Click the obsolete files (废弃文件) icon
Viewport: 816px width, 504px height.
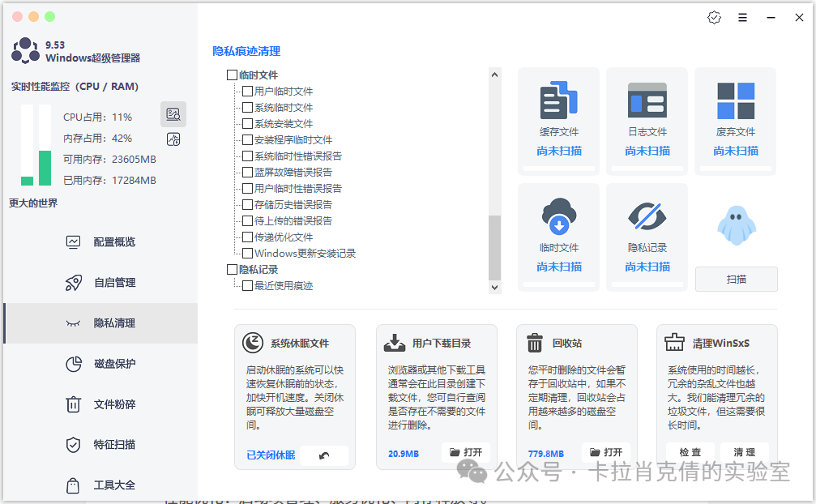tap(735, 100)
